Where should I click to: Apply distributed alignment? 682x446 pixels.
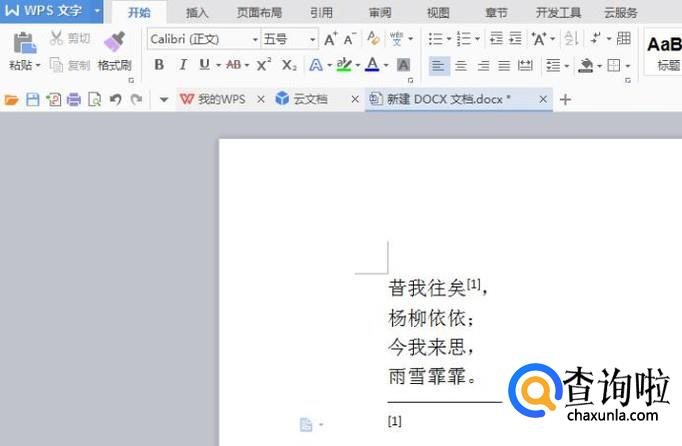point(525,66)
